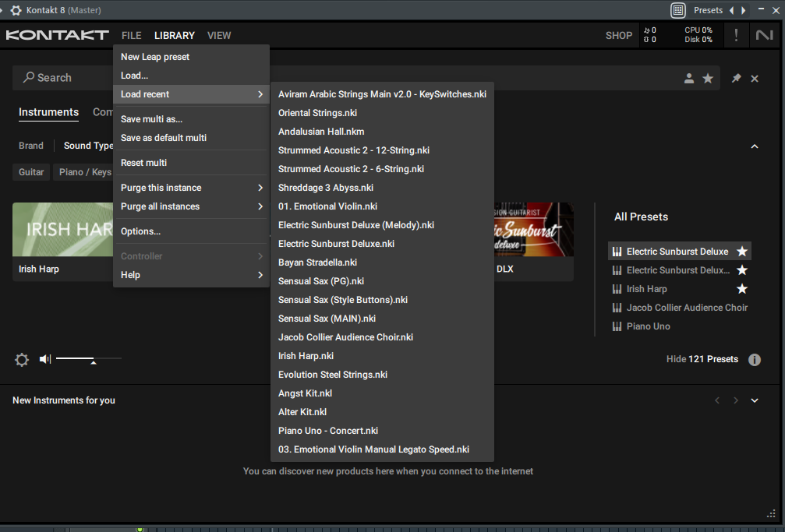Click the pin icon beside the browser close button
Image resolution: width=785 pixels, height=532 pixels.
pos(736,78)
